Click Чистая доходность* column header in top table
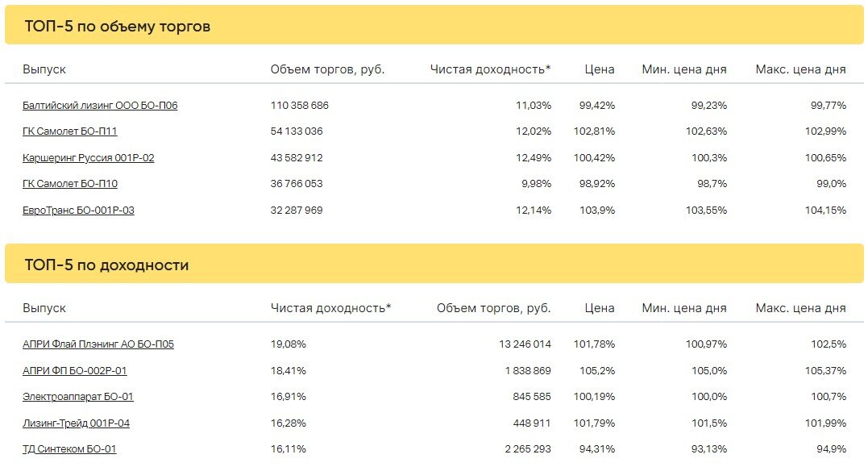Screen dimensions: 868x467 point(490,69)
